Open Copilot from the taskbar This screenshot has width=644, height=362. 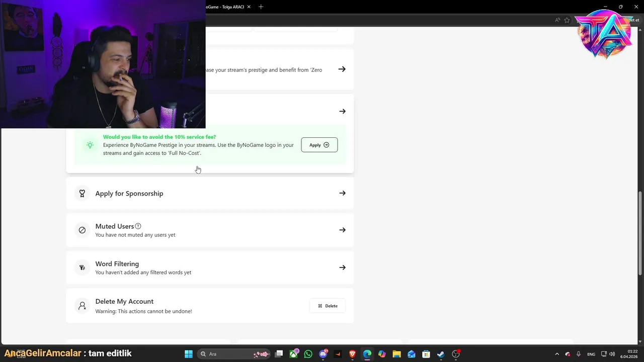click(382, 354)
